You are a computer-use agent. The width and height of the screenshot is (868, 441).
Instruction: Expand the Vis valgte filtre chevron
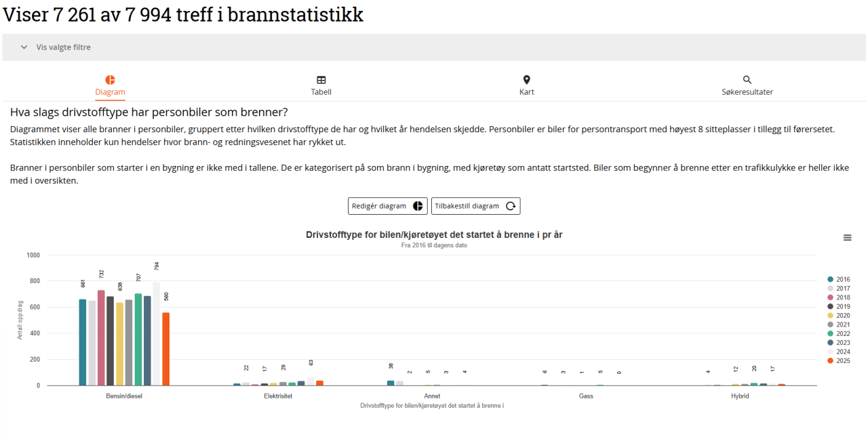[24, 47]
